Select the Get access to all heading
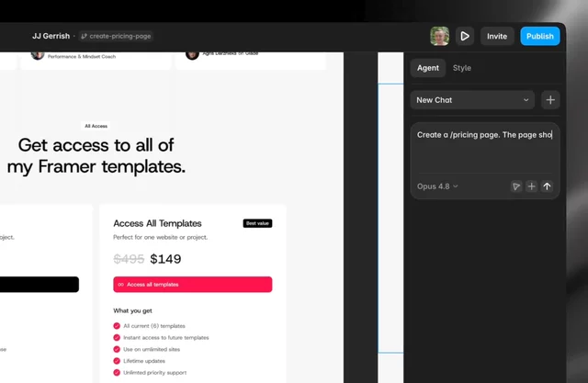This screenshot has height=383, width=588. [96, 155]
